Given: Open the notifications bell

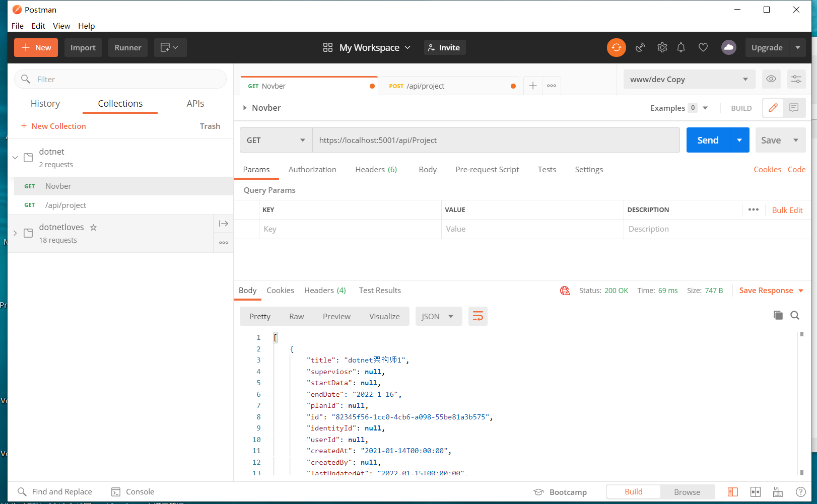Looking at the screenshot, I should (x=681, y=47).
